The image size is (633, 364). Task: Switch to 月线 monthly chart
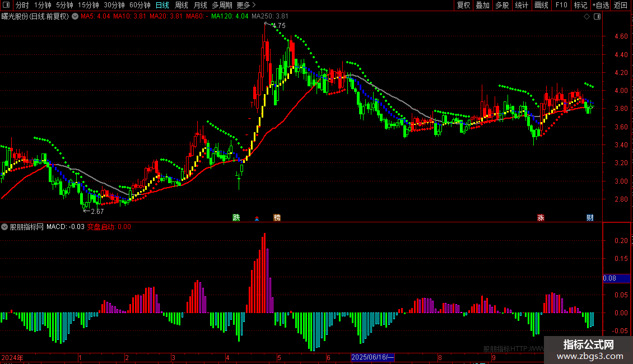point(200,5)
